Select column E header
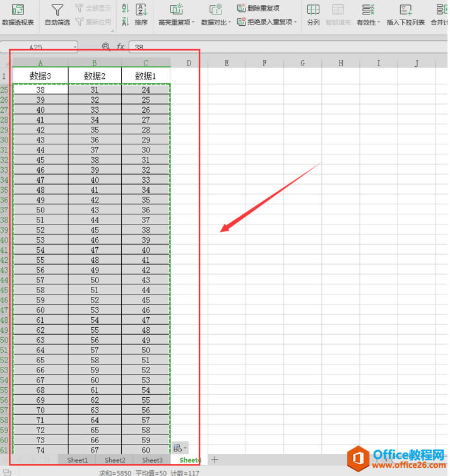450x476 pixels. (x=227, y=63)
